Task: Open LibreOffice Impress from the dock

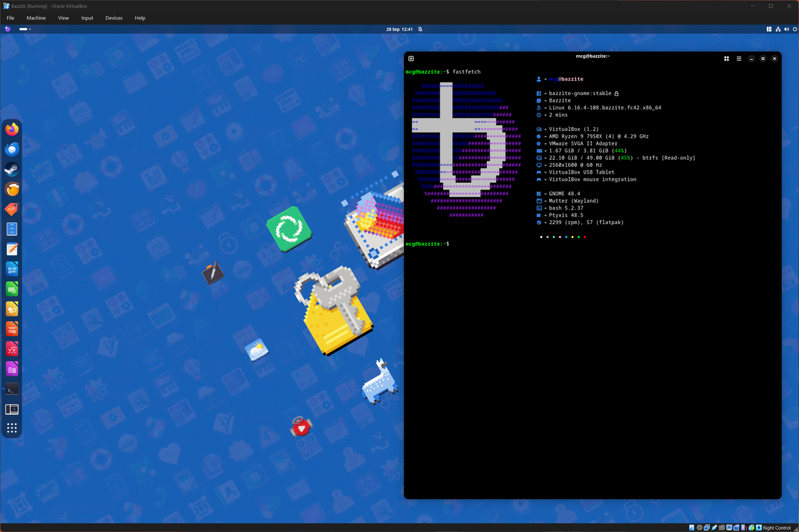Action: click(x=12, y=329)
